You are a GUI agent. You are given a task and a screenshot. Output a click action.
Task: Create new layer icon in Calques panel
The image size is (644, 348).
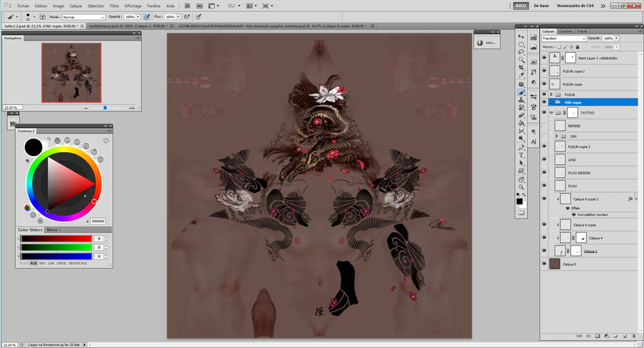pyautogui.click(x=625, y=336)
